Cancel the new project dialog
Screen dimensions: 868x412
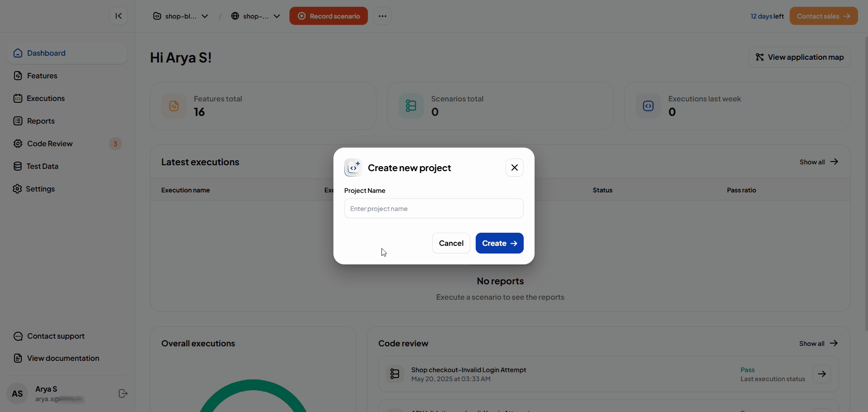(451, 243)
